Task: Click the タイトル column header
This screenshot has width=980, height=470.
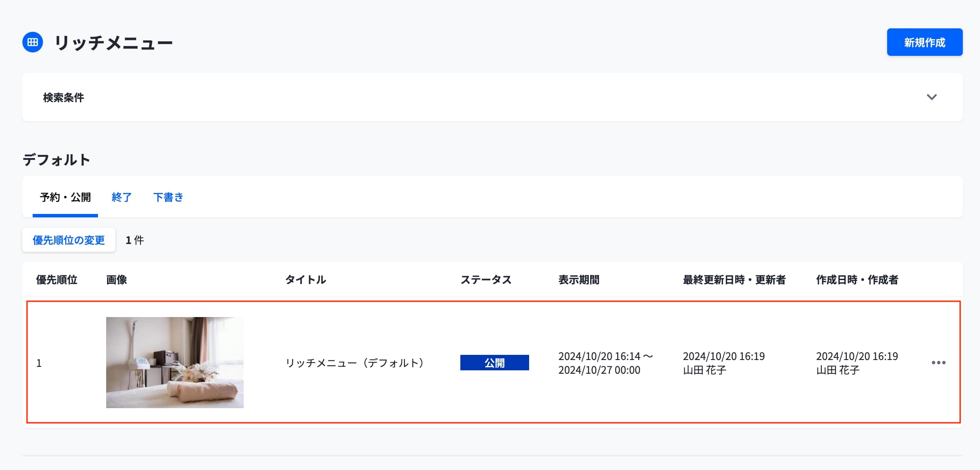Action: (306, 280)
